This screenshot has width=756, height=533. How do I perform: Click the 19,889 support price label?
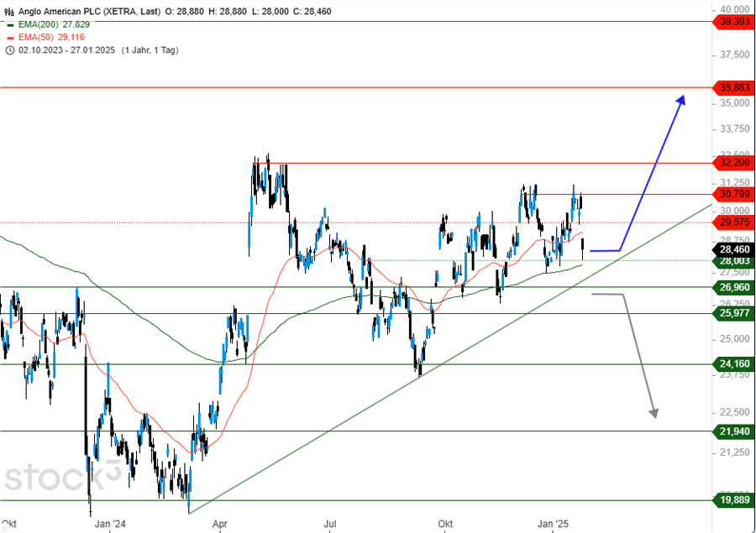coord(734,500)
